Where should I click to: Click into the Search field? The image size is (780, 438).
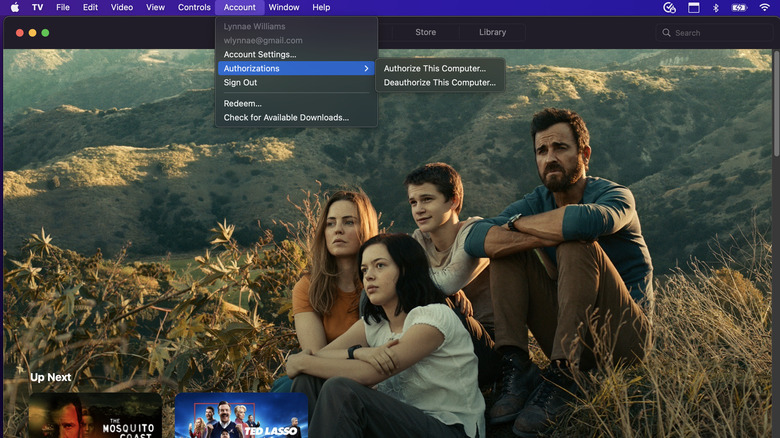point(714,33)
